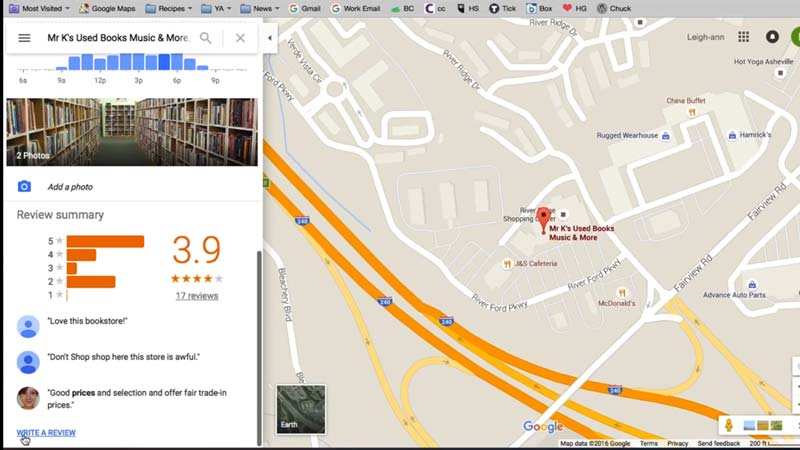Click the magnifier search icon

205,38
